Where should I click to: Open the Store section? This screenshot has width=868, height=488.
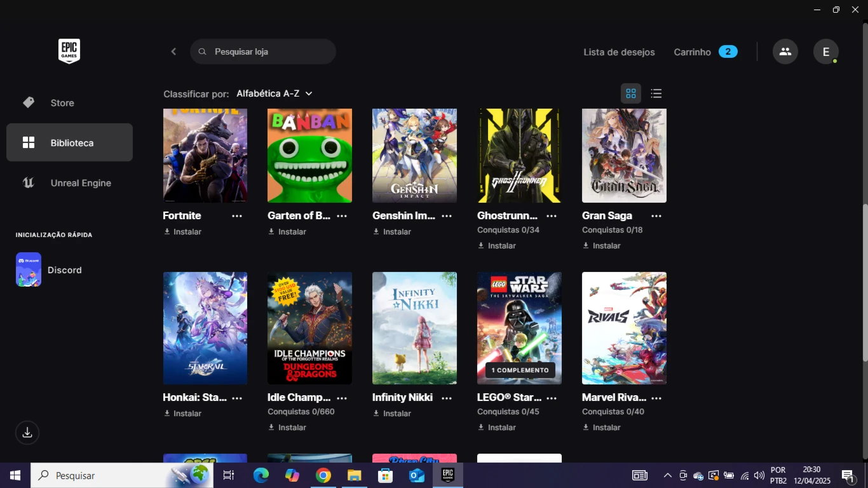click(69, 103)
